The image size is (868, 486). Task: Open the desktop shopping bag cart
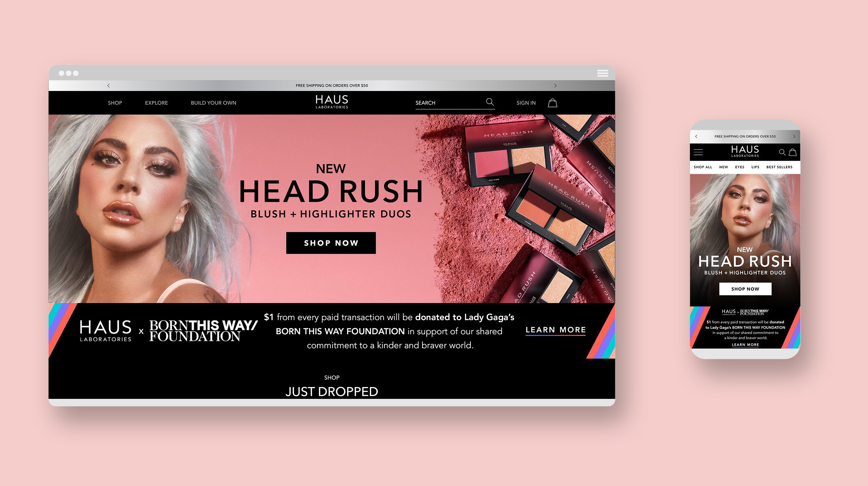point(552,103)
